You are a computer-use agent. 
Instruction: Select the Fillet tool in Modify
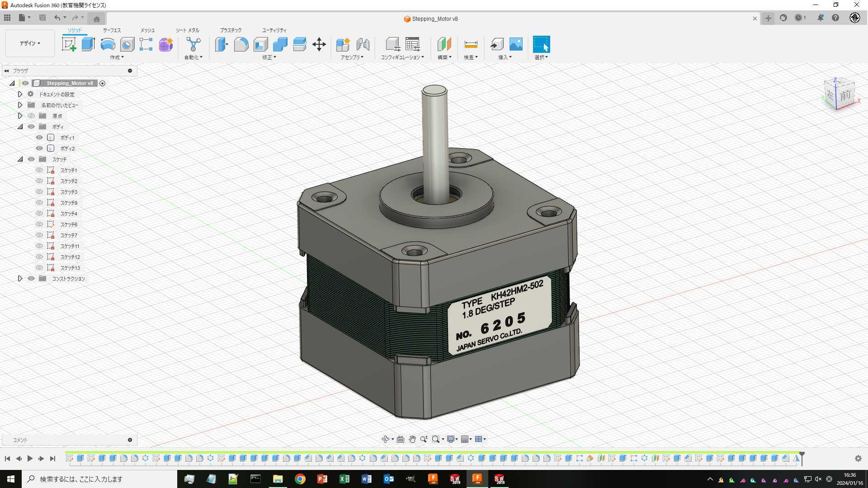pos(241,44)
